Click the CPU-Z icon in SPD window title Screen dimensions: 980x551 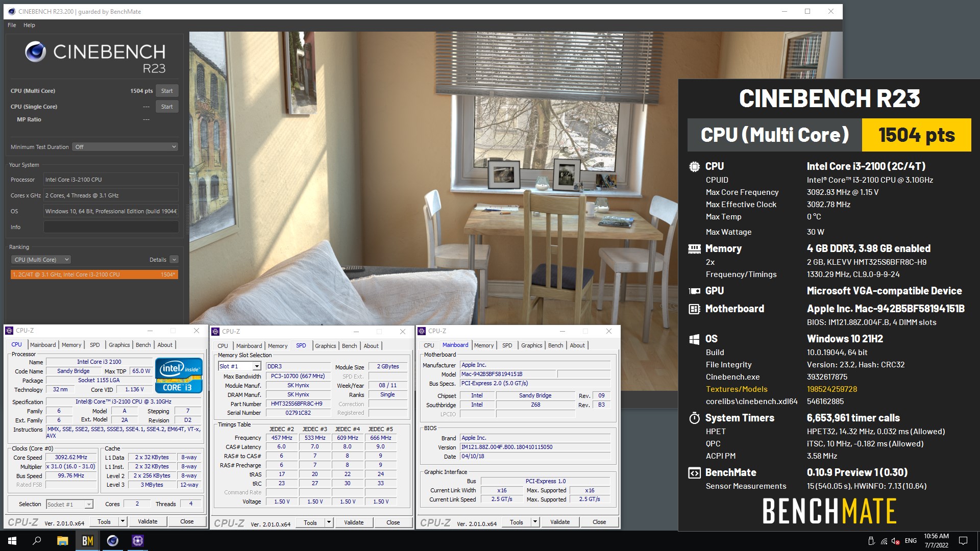215,332
